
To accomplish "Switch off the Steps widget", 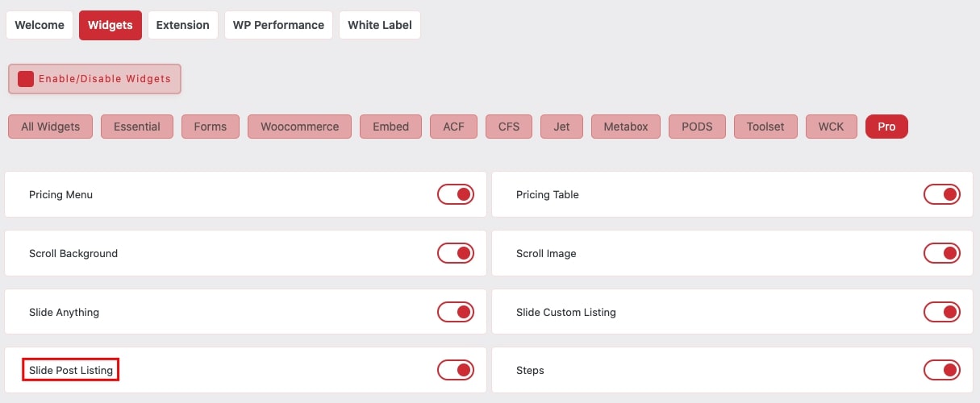I will pos(942,370).
